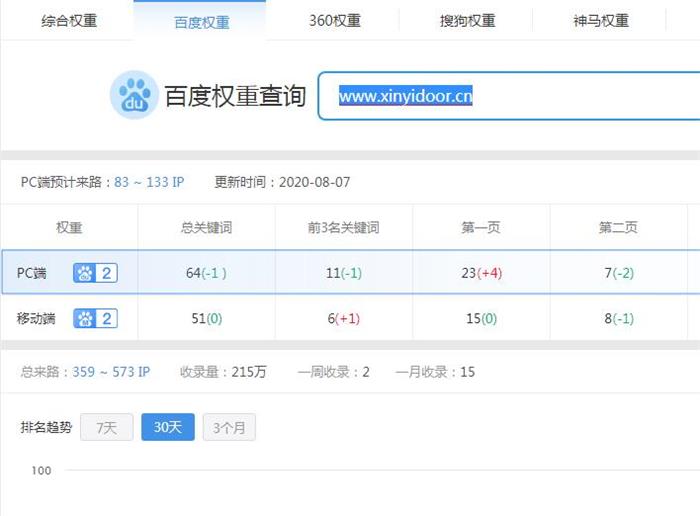Click the 第二页 column header
The width and height of the screenshot is (700, 516).
tap(618, 228)
